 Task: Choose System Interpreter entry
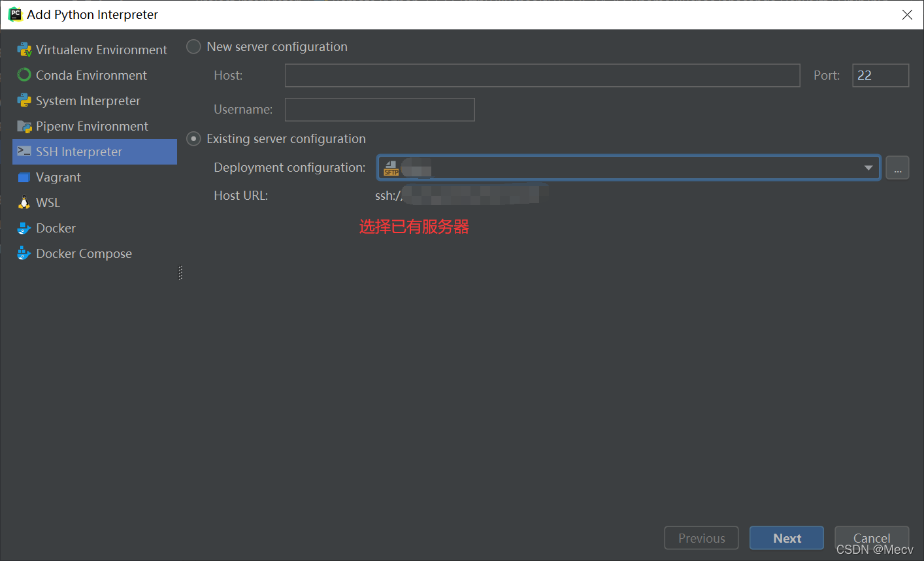(95, 101)
